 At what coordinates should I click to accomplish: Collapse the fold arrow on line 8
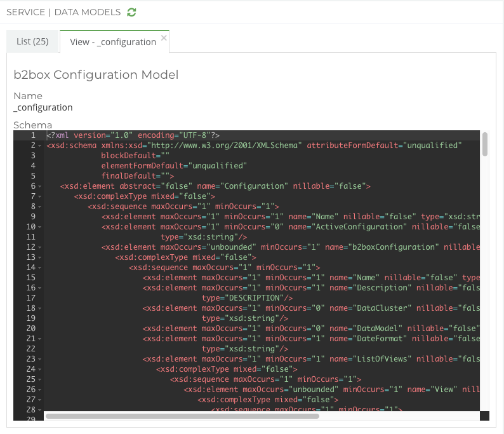(x=40, y=207)
